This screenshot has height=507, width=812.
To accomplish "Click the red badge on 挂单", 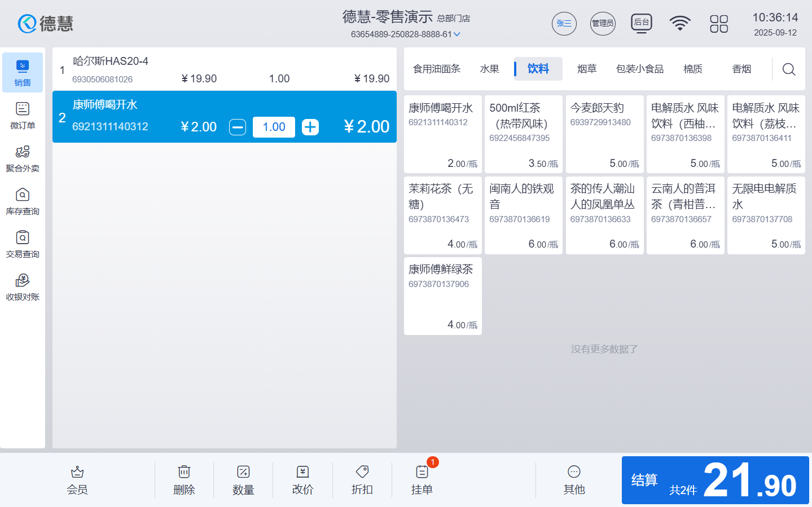I will pyautogui.click(x=433, y=462).
